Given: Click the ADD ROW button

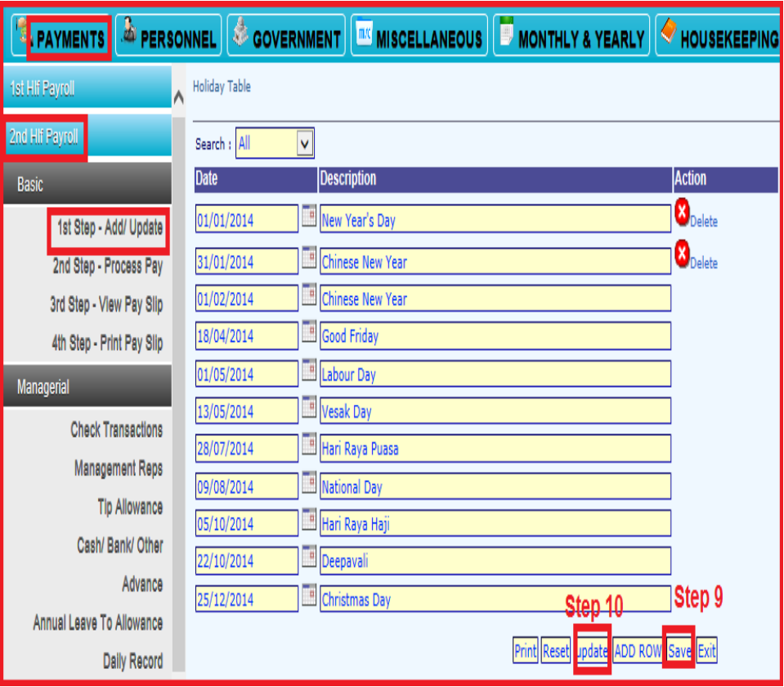Looking at the screenshot, I should point(637,651).
